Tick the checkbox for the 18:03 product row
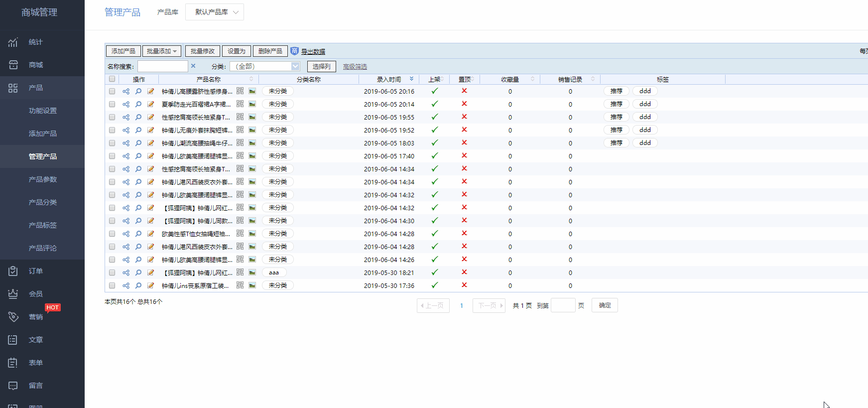 pyautogui.click(x=112, y=143)
